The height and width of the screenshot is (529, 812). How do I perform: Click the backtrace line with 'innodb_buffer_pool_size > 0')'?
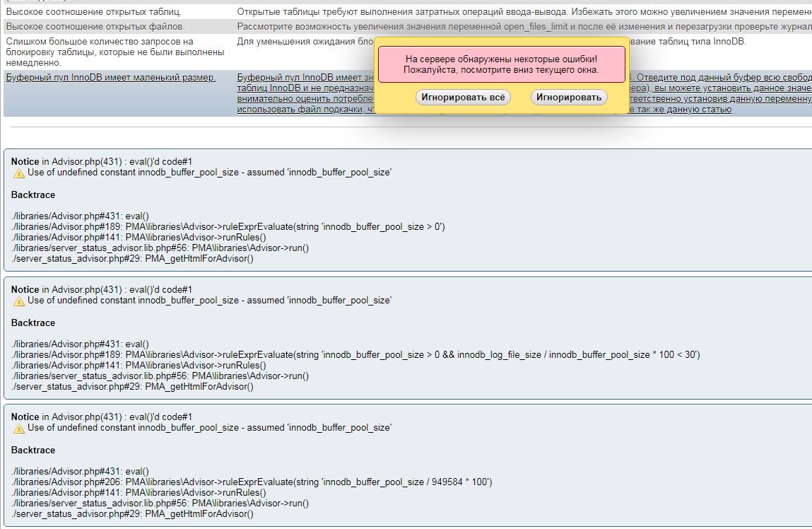point(228,226)
